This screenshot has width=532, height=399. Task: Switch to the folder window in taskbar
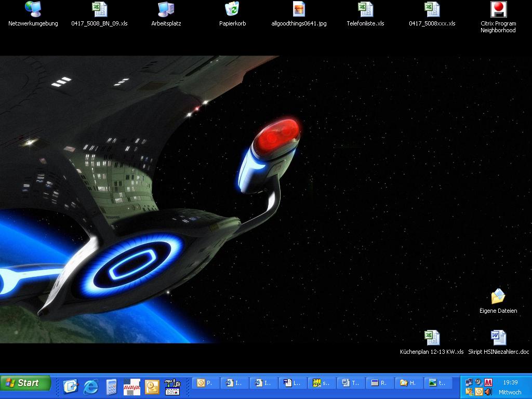409,383
